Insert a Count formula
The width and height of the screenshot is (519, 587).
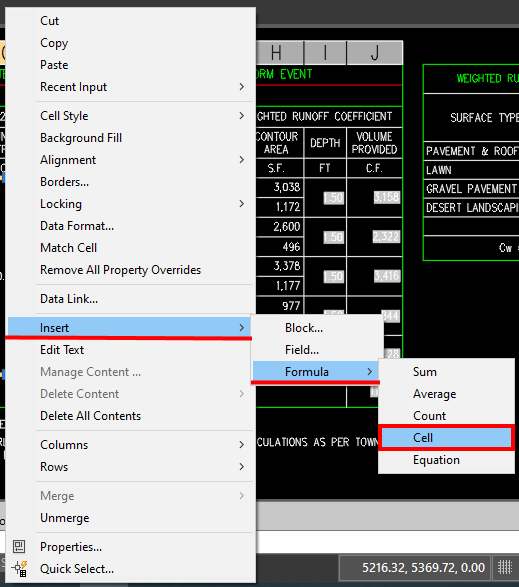pyautogui.click(x=446, y=416)
